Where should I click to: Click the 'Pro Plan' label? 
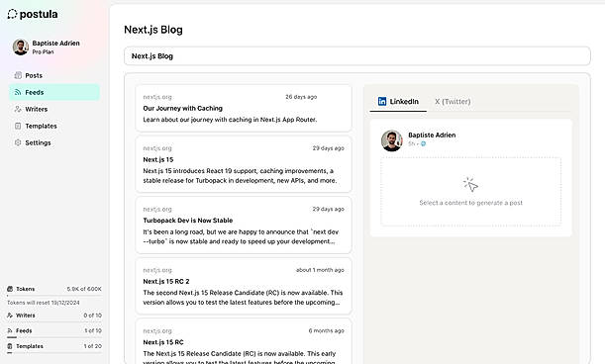click(x=43, y=52)
